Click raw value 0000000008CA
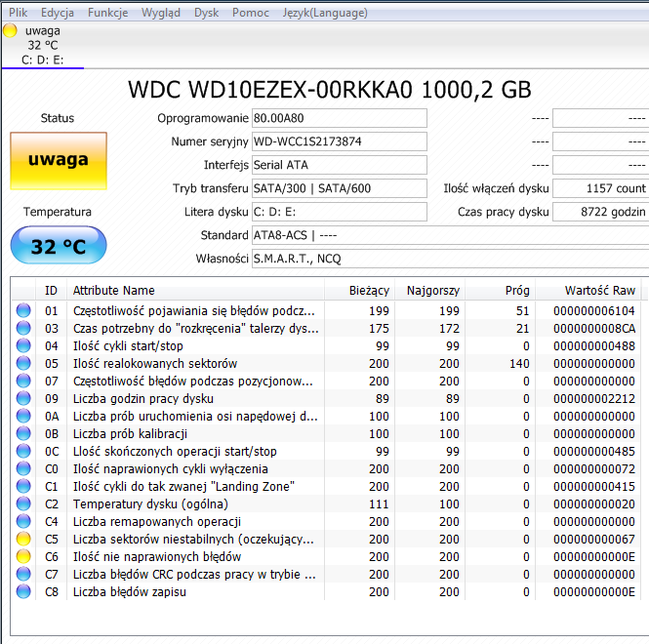The height and width of the screenshot is (644, 649). click(594, 328)
